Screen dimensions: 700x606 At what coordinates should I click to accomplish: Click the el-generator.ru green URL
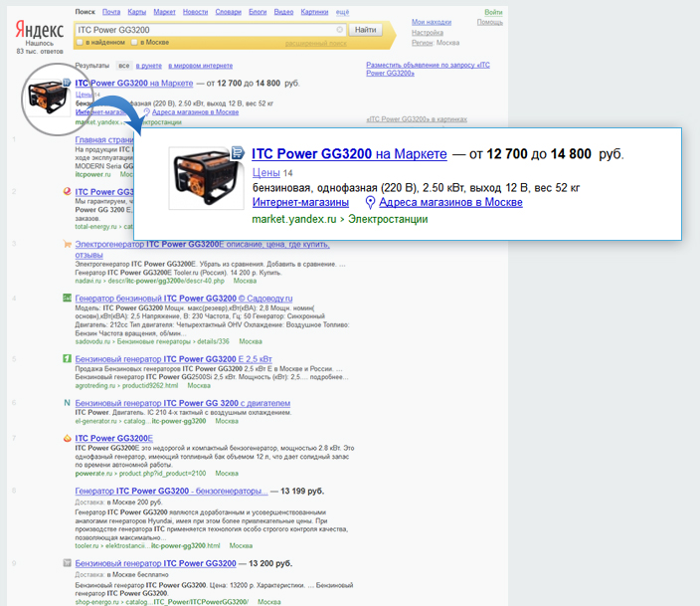pyautogui.click(x=140, y=422)
